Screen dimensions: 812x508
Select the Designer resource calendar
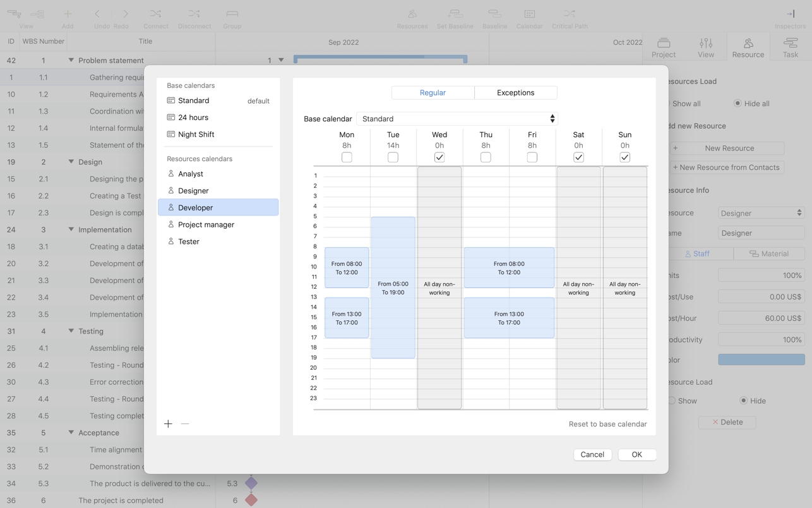pos(218,191)
